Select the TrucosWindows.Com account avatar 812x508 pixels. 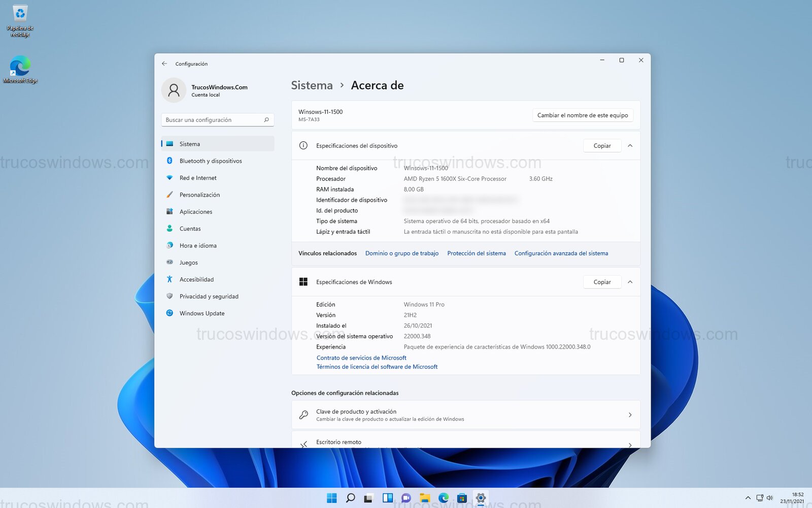(174, 90)
